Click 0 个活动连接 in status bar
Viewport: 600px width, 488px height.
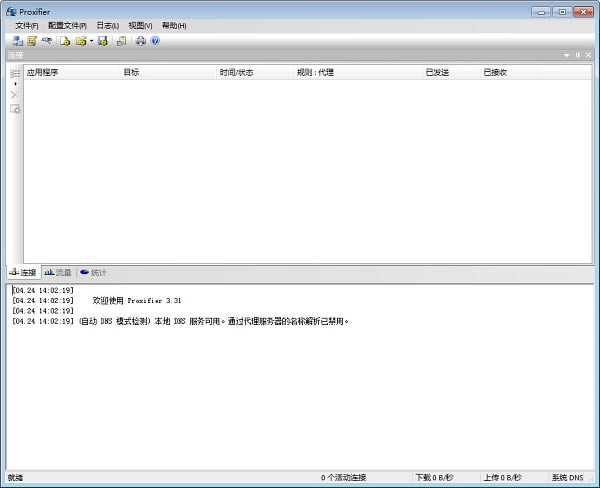coord(343,478)
